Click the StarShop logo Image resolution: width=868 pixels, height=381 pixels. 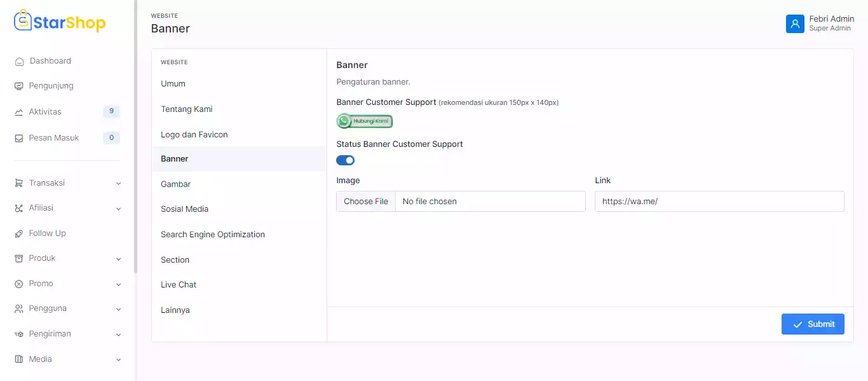[60, 22]
